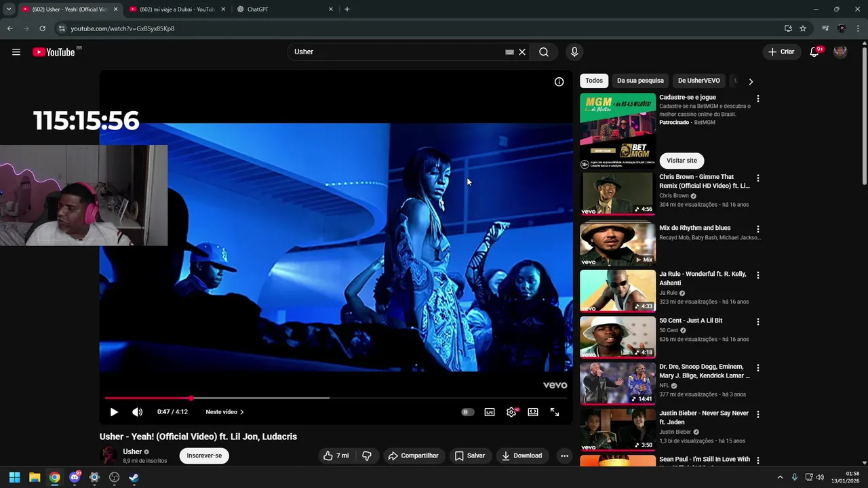The width and height of the screenshot is (868, 488).
Task: Open Justin Bieber Never Say Never title
Action: 704,418
